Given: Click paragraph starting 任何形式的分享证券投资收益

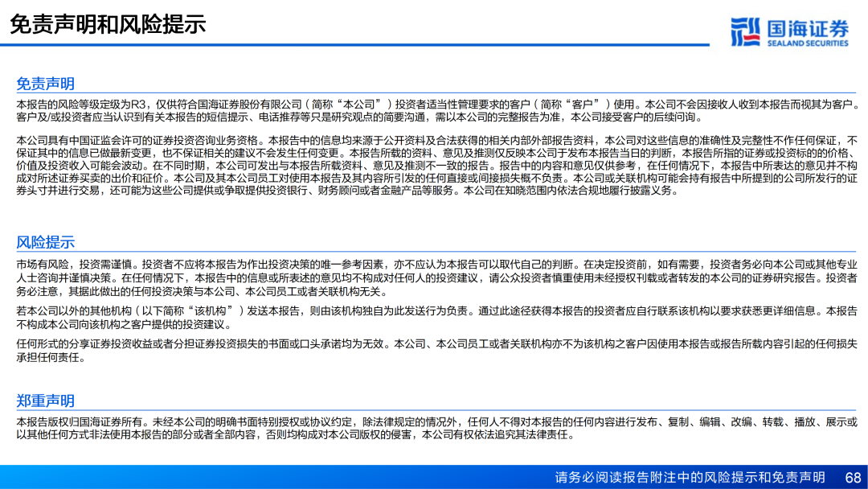Looking at the screenshot, I should coord(436,351).
